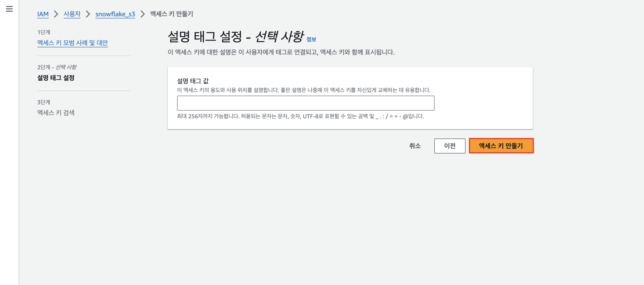Viewport: 644px width, 285px height.
Task: Select step 3 액세스 키 검색
Action: point(56,113)
